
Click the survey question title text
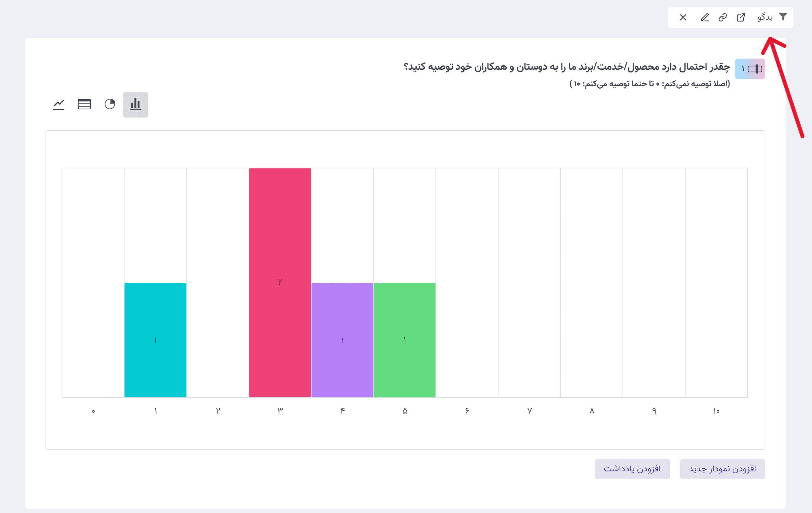coord(567,67)
